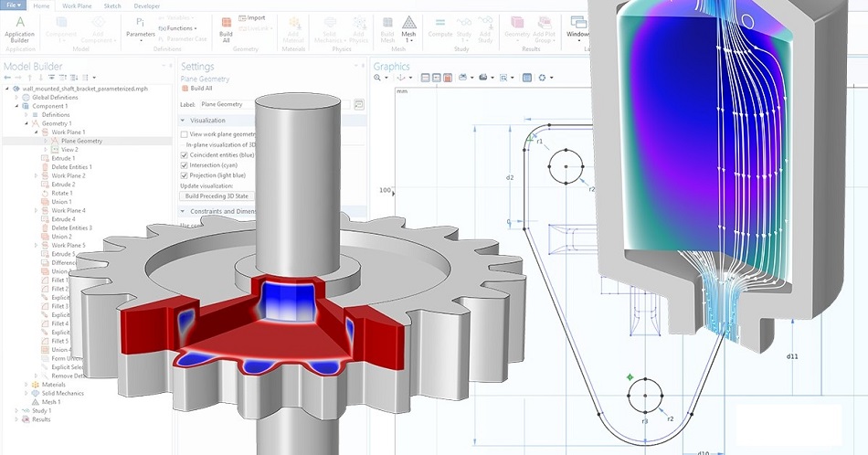Expand Global Definitions node
The width and height of the screenshot is (868, 455).
click(x=17, y=98)
